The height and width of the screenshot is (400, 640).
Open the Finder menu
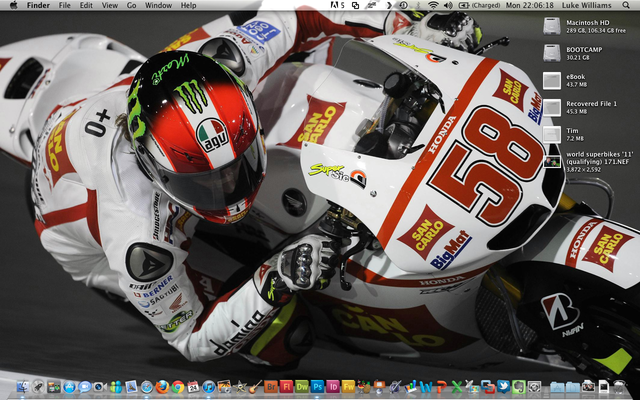coord(38,5)
